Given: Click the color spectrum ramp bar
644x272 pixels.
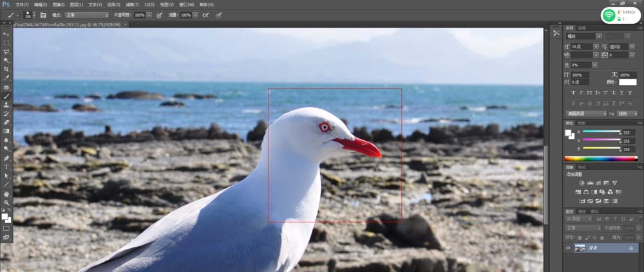Looking at the screenshot, I should [601, 159].
